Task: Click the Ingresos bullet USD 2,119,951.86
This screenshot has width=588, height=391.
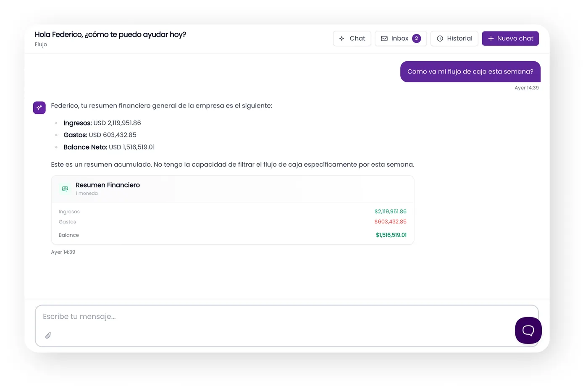Action: [102, 123]
